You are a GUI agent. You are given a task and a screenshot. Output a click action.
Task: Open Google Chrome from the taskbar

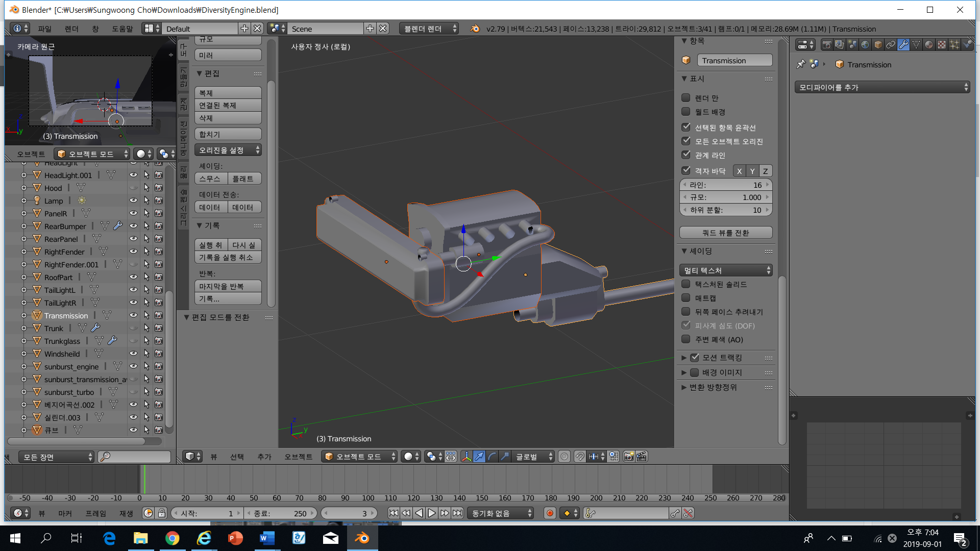pyautogui.click(x=173, y=538)
